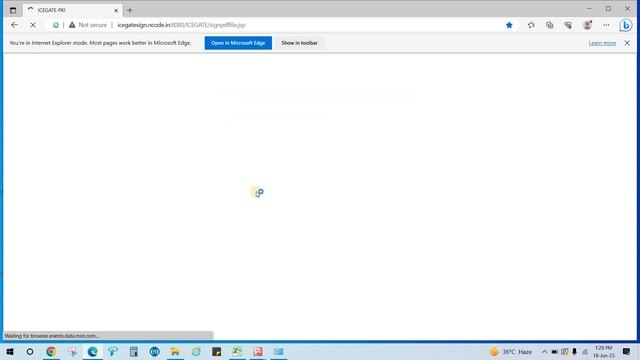Open the Collections icon
This screenshot has width=640, height=360.
pos(550,25)
